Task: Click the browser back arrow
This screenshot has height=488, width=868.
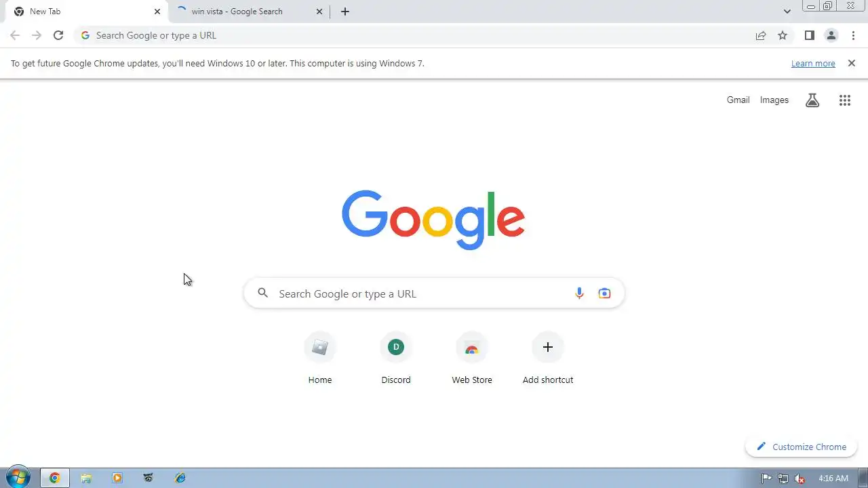Action: 15,35
